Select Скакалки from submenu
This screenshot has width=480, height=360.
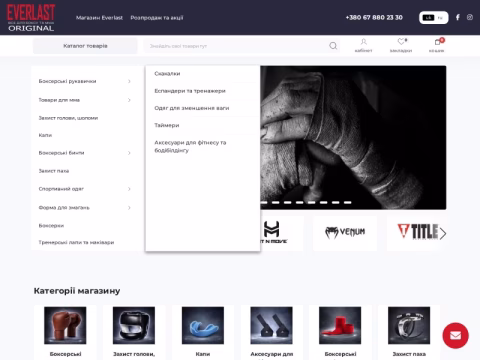tap(167, 74)
